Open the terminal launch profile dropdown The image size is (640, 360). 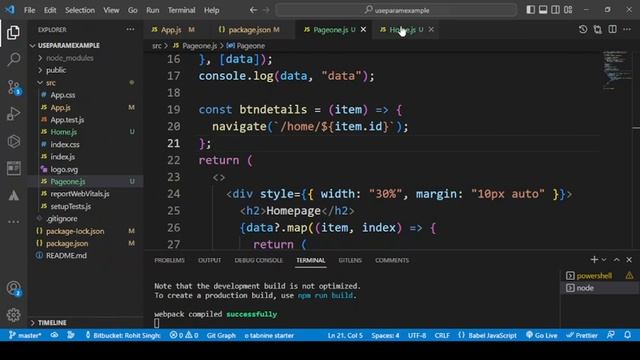[604, 260]
